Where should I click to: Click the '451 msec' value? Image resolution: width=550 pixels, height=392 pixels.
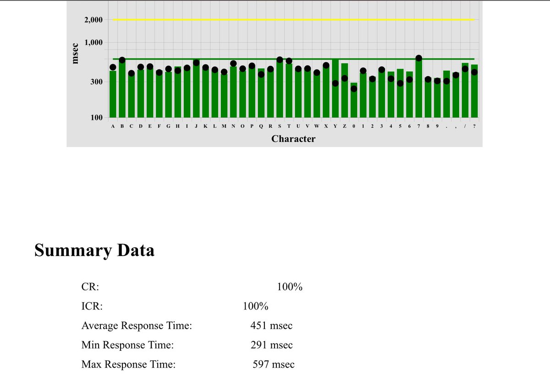tap(271, 326)
